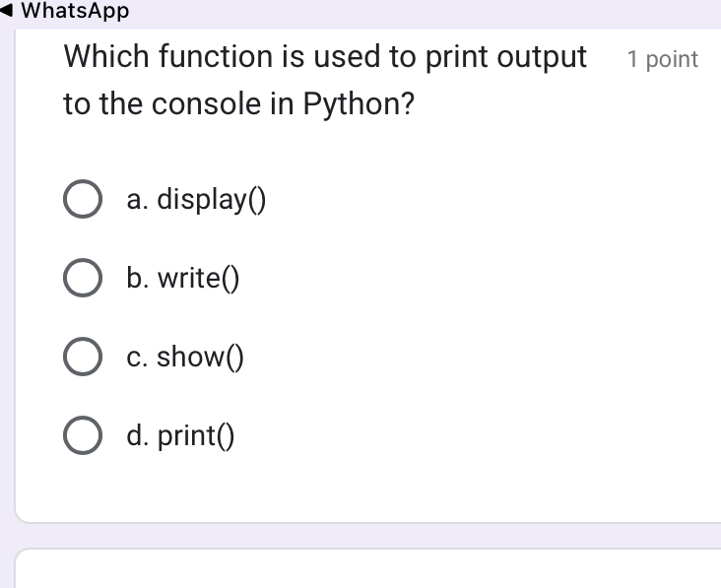Tap the back arrow beside WhatsApp
The height and width of the screenshot is (588, 721).
(8, 11)
